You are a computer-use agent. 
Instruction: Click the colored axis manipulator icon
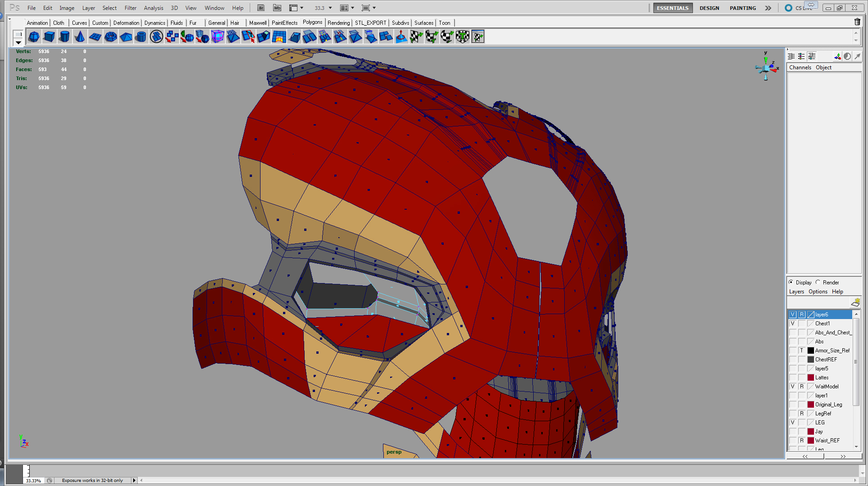pyautogui.click(x=837, y=56)
